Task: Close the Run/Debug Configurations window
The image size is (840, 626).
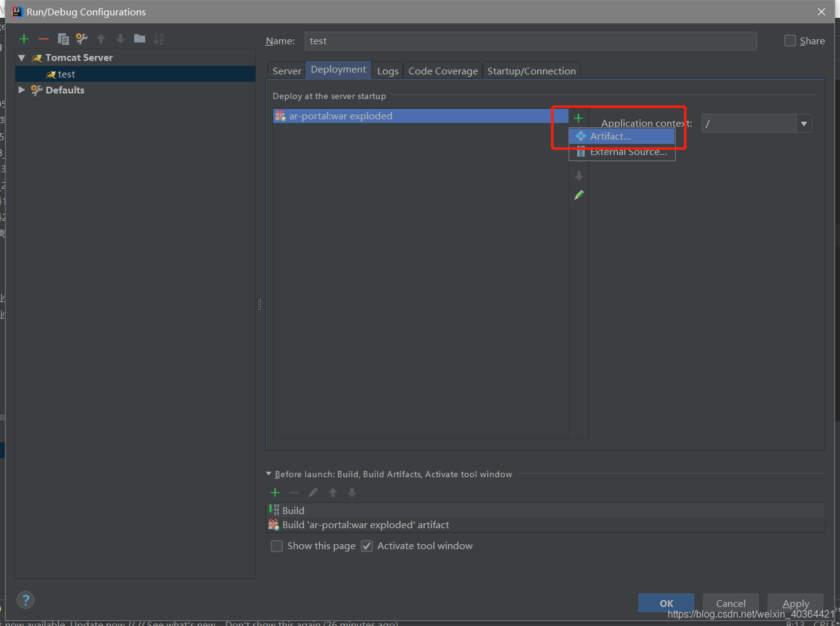Action: 822,12
